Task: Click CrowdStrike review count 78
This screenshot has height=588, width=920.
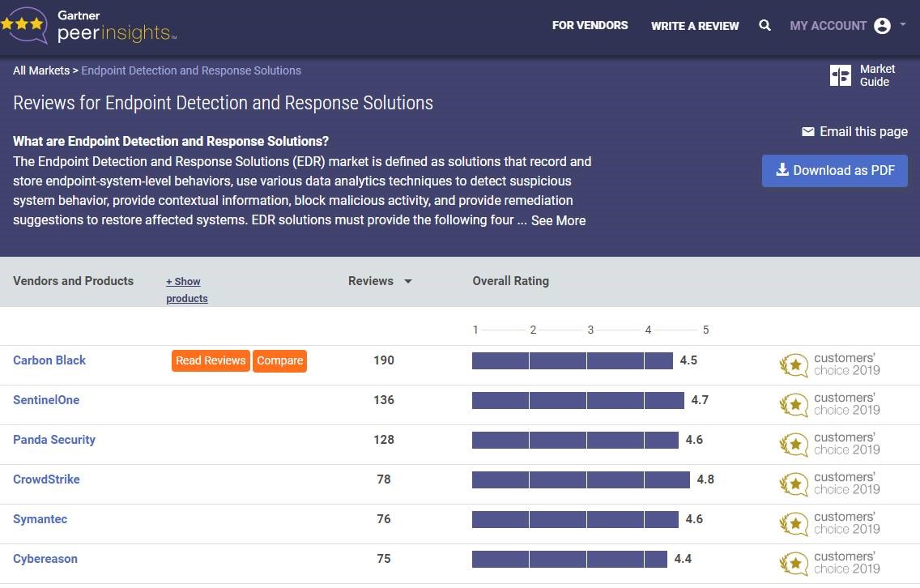Action: (x=384, y=479)
